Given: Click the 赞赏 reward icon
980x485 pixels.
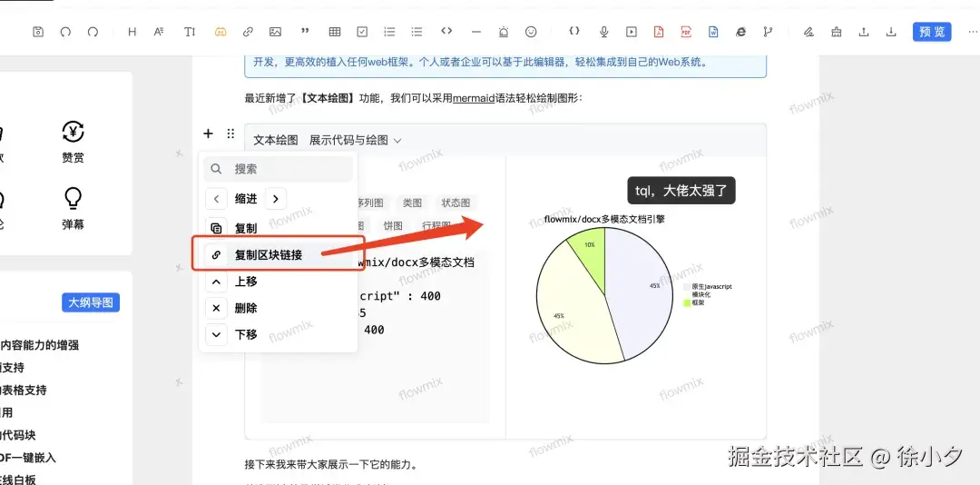Looking at the screenshot, I should coord(73,133).
